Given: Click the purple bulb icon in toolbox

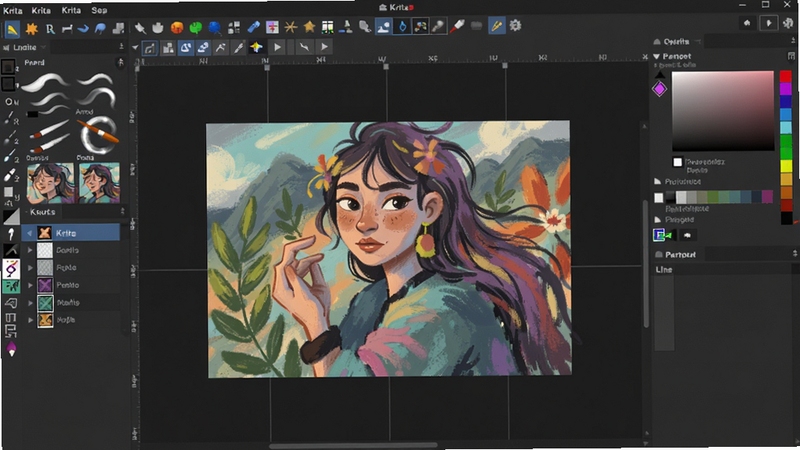Looking at the screenshot, I should click(11, 349).
